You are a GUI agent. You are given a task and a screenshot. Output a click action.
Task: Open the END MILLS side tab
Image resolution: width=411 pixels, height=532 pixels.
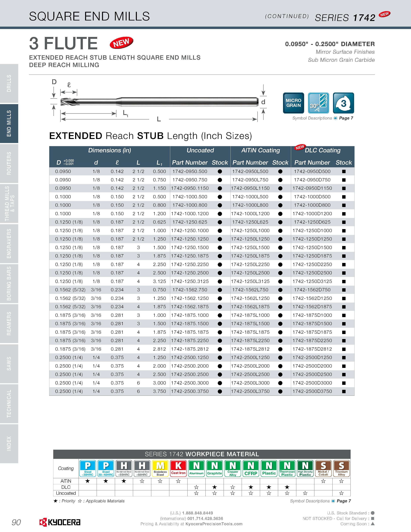(x=9, y=123)
